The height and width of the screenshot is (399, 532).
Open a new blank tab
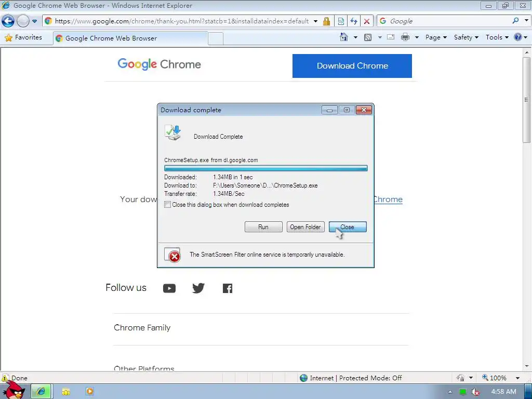[x=216, y=38]
